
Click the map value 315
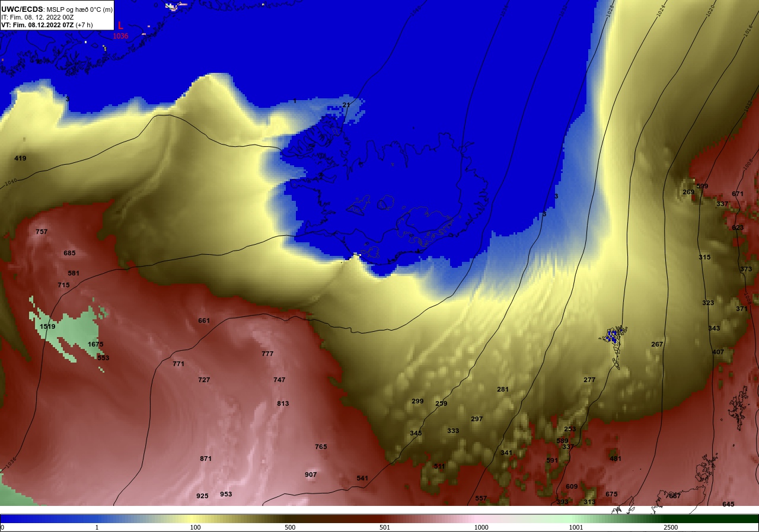click(704, 257)
